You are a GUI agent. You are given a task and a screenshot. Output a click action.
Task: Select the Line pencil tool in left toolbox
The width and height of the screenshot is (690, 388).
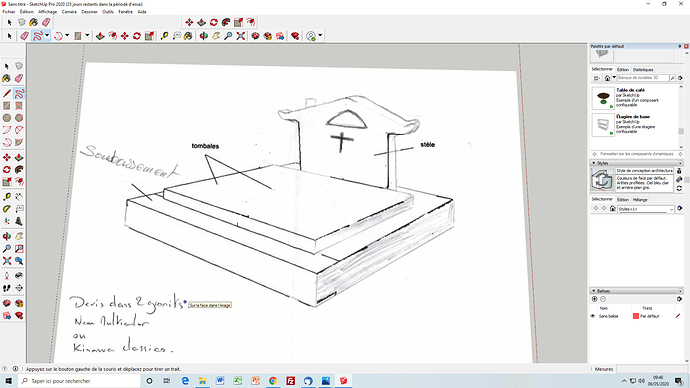[x=7, y=94]
